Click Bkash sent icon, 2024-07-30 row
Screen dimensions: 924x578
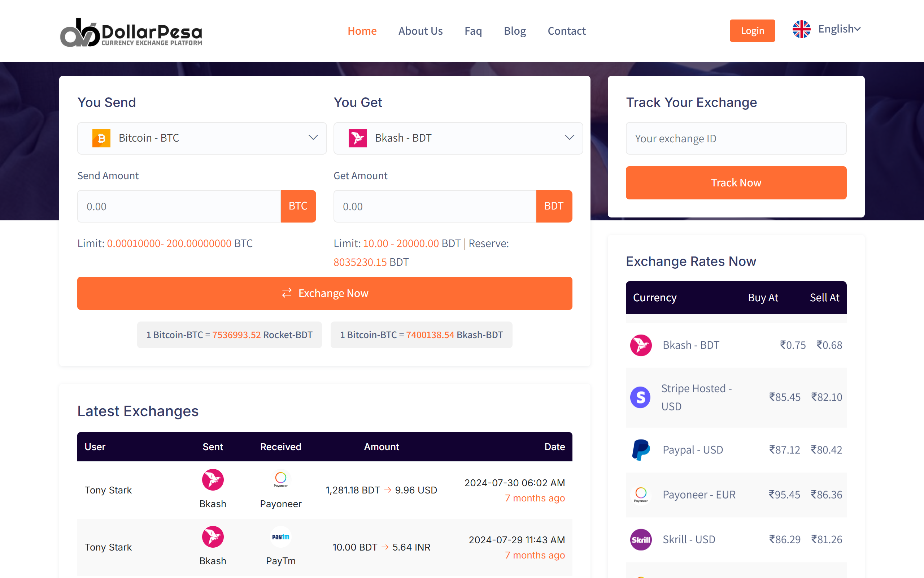213,480
